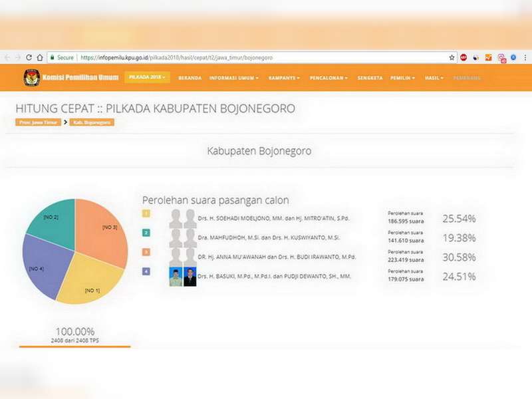Go to browser home page icon
Image resolution: width=532 pixels, height=399 pixels.
(40, 58)
